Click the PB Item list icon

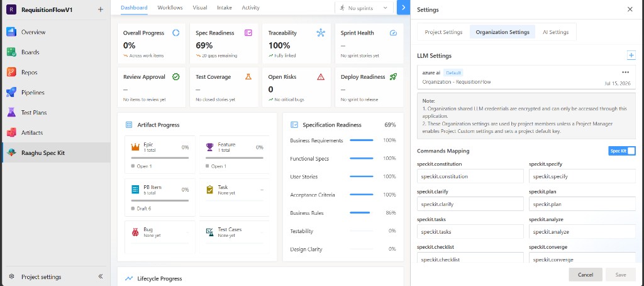pos(135,189)
